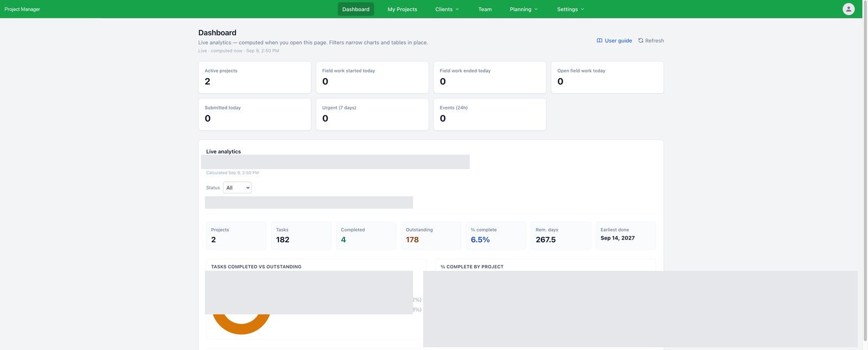This screenshot has height=350, width=868.
Task: Expand the Planning menu chevron
Action: click(x=536, y=9)
